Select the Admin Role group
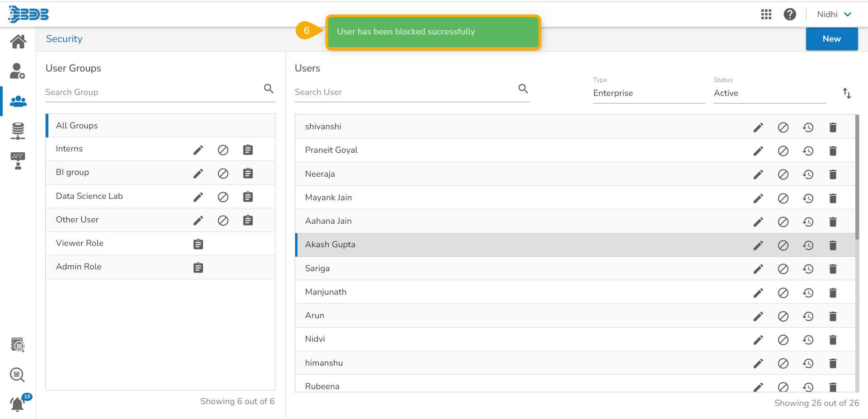 click(x=79, y=267)
